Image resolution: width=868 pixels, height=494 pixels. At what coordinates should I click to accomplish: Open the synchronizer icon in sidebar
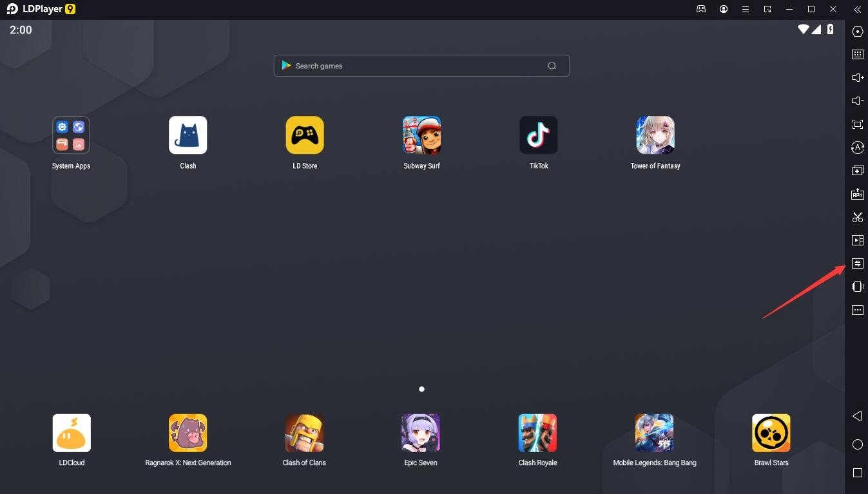coord(858,263)
